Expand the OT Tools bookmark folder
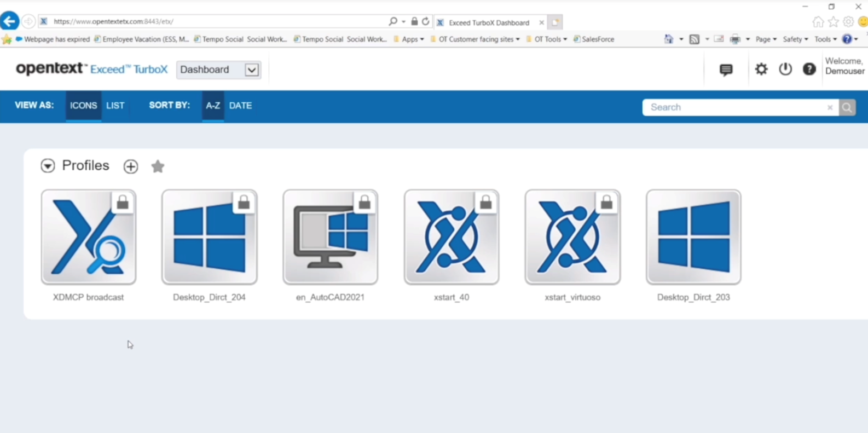The width and height of the screenshot is (868, 433). [x=546, y=39]
